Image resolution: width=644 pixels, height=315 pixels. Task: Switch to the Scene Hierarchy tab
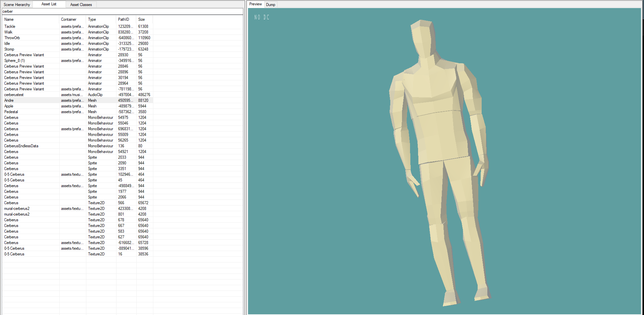point(17,5)
